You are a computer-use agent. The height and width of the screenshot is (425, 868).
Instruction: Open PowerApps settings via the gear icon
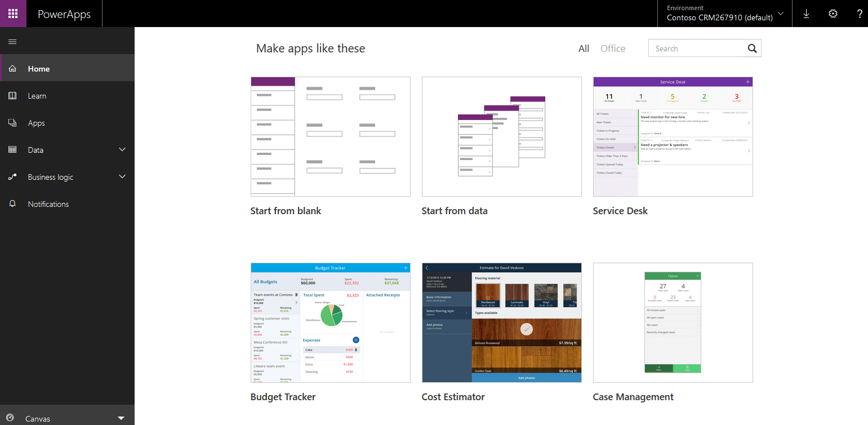[833, 14]
